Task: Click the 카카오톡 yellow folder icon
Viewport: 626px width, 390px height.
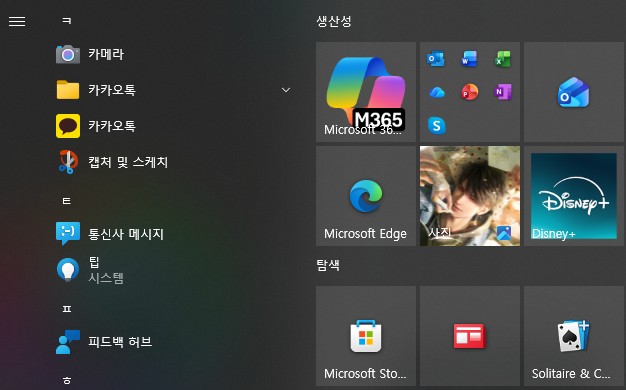Action: 68,90
